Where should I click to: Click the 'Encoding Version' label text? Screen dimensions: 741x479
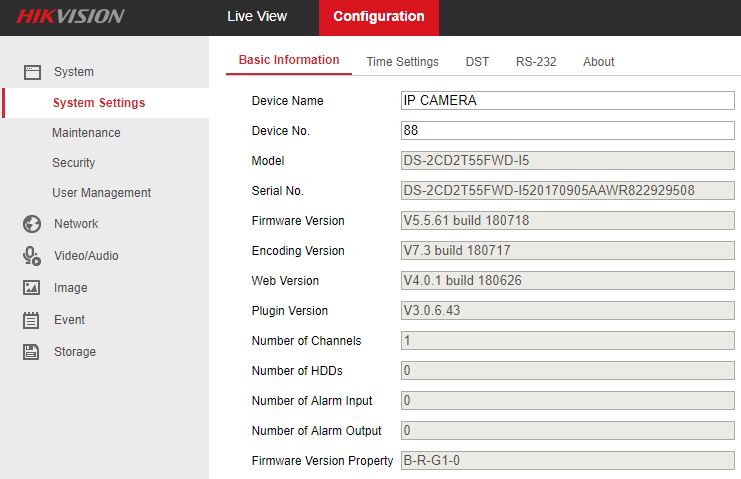click(x=298, y=251)
